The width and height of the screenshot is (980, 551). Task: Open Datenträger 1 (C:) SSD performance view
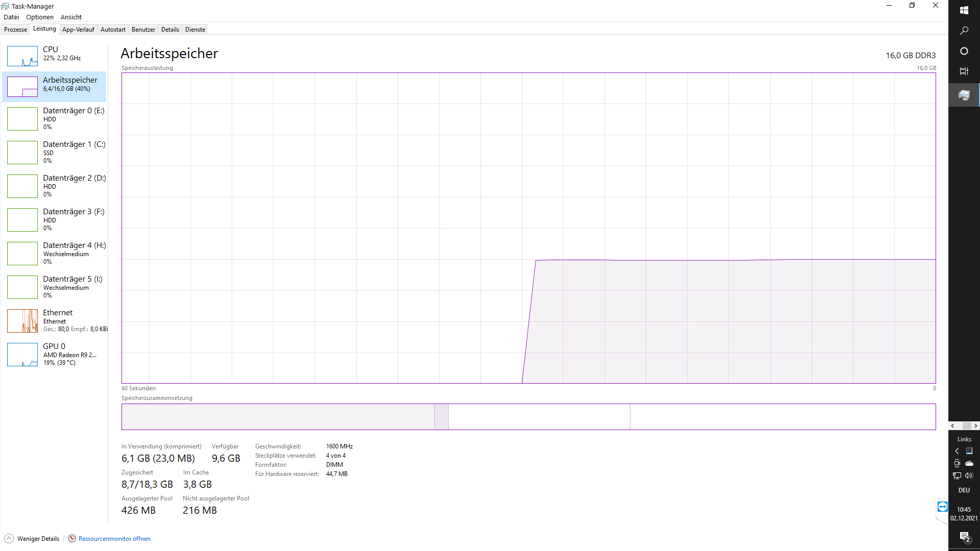(56, 152)
